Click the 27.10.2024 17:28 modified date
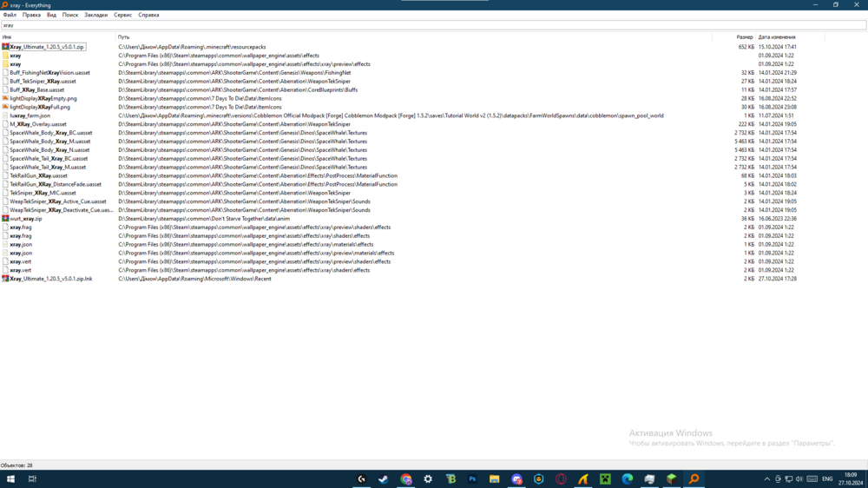The image size is (868, 488). [x=777, y=279]
